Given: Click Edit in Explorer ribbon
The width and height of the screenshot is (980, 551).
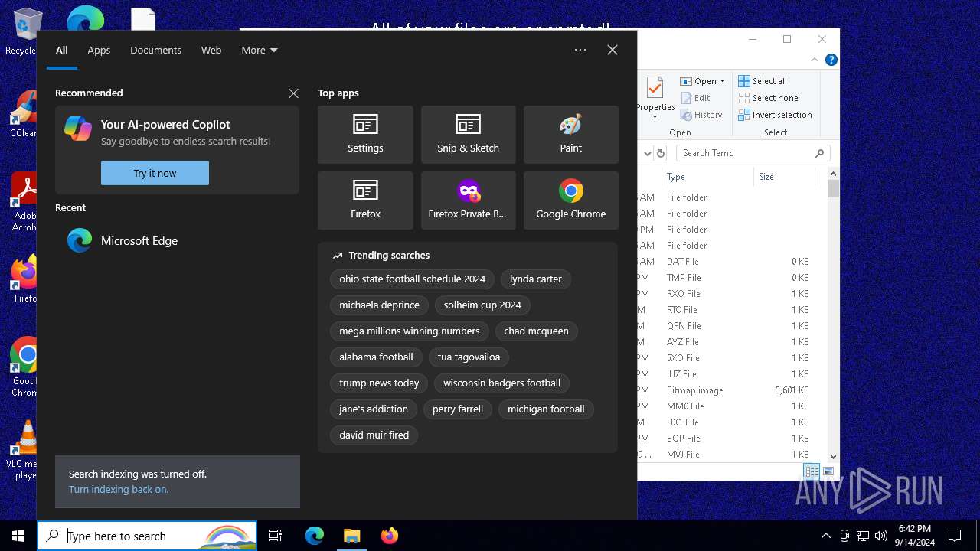Looking at the screenshot, I should tap(694, 98).
